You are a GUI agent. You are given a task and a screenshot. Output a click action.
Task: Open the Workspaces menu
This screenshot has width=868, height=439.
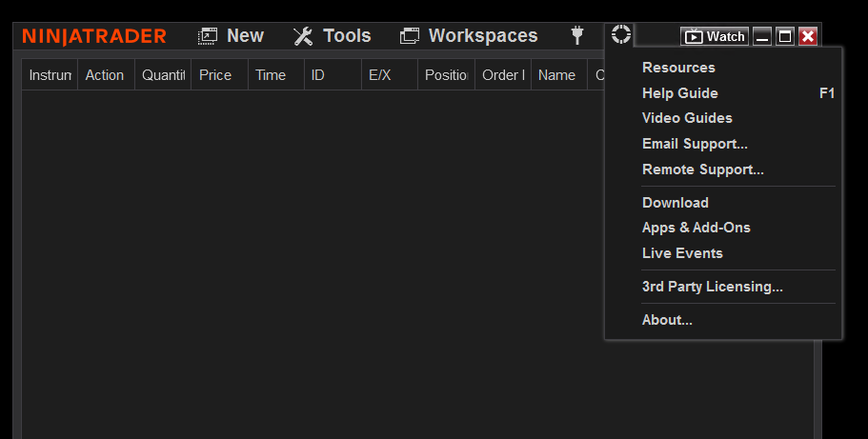(469, 36)
